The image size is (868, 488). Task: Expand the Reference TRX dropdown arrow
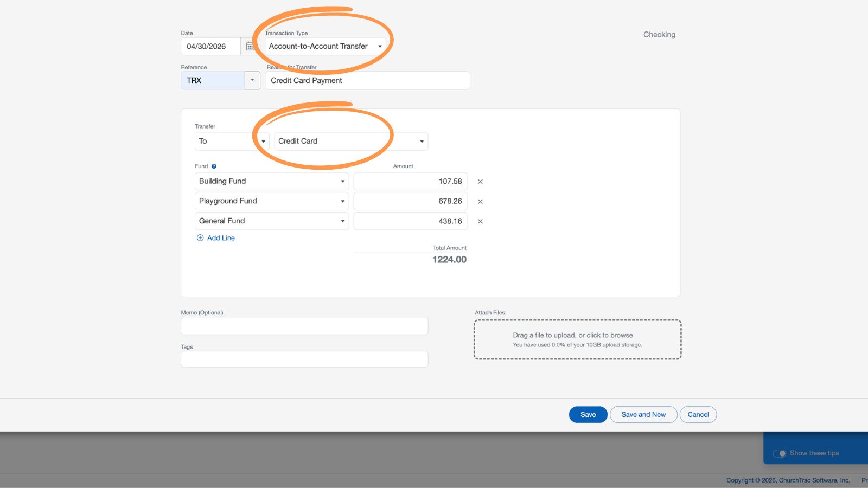pyautogui.click(x=252, y=80)
